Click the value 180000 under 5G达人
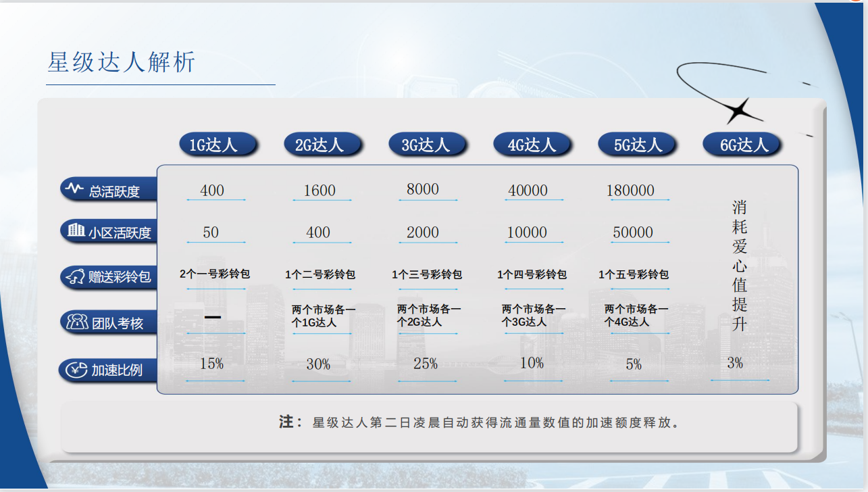 pos(631,191)
